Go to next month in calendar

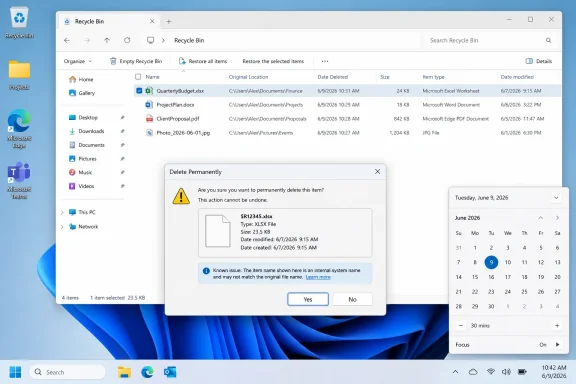coord(557,218)
